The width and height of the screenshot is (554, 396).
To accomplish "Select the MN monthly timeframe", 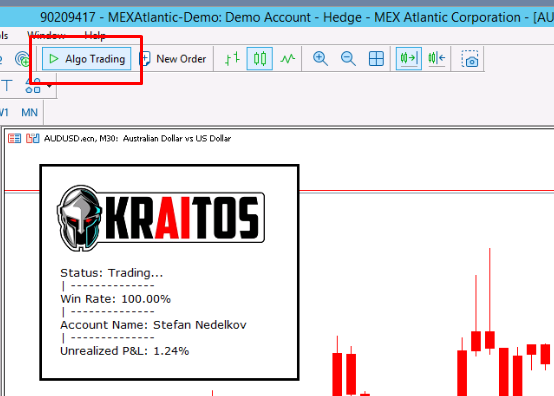I will tap(29, 113).
